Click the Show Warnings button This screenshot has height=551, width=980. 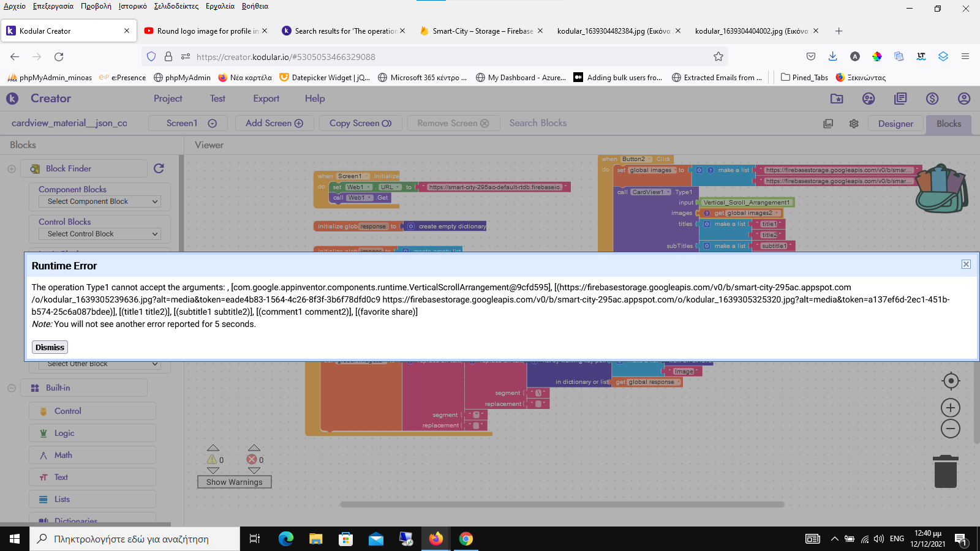pyautogui.click(x=234, y=482)
